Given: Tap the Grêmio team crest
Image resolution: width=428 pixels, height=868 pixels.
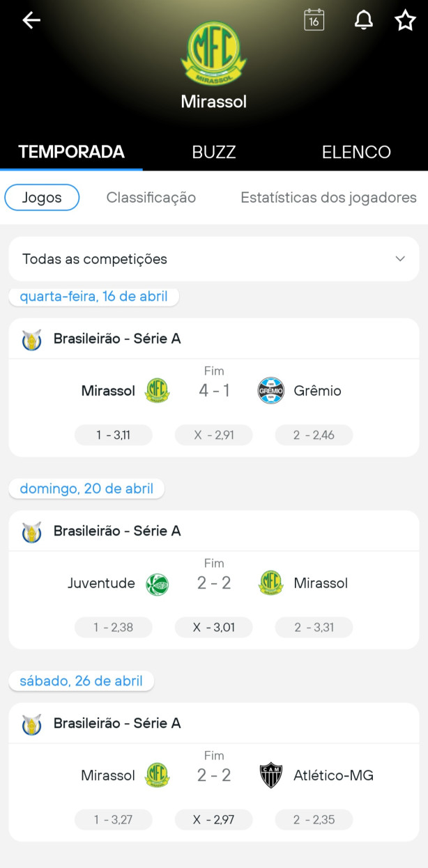Looking at the screenshot, I should click(x=270, y=391).
